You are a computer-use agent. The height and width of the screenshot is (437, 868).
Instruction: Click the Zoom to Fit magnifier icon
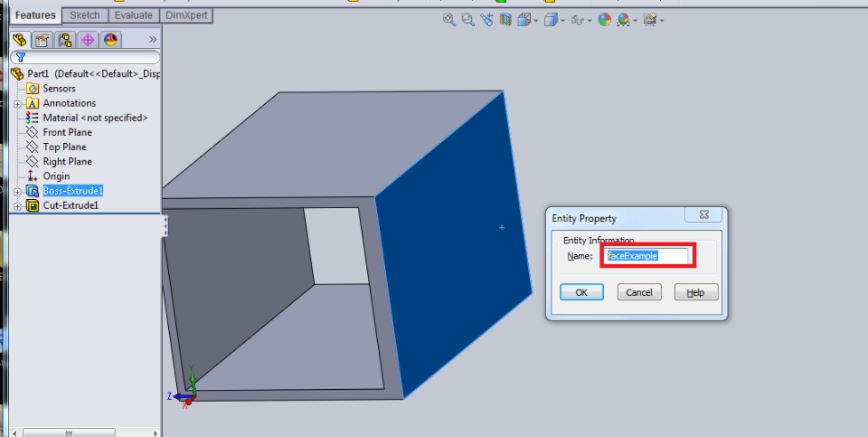[x=449, y=20]
